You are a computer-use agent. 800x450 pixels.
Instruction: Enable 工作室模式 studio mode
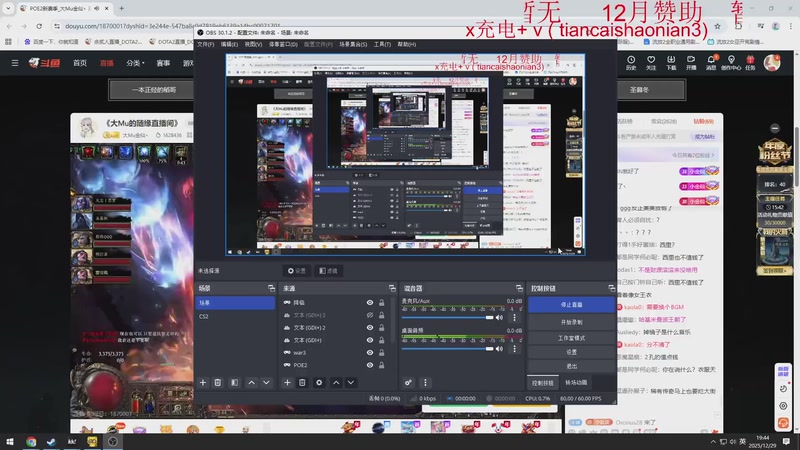pyautogui.click(x=571, y=338)
